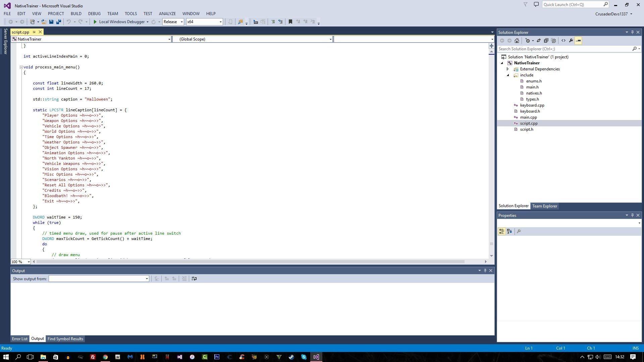Image resolution: width=644 pixels, height=362 pixels.
Task: Open Properties wrench in Solution Explorer
Action: [x=571, y=41]
